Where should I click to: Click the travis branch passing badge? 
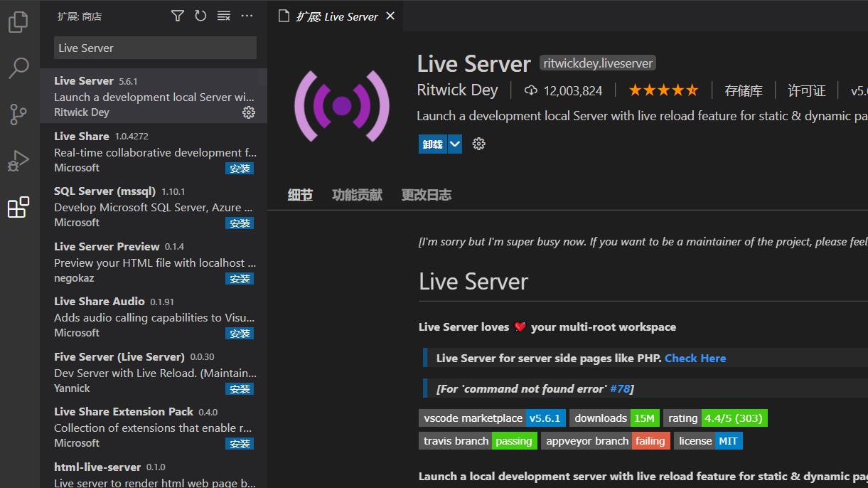pos(478,441)
